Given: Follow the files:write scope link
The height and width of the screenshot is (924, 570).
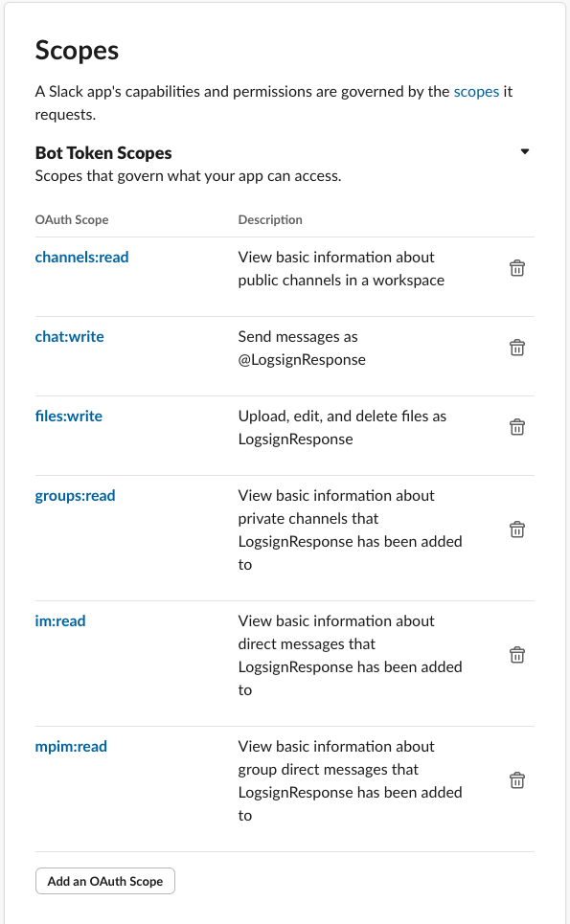Looking at the screenshot, I should coord(68,416).
